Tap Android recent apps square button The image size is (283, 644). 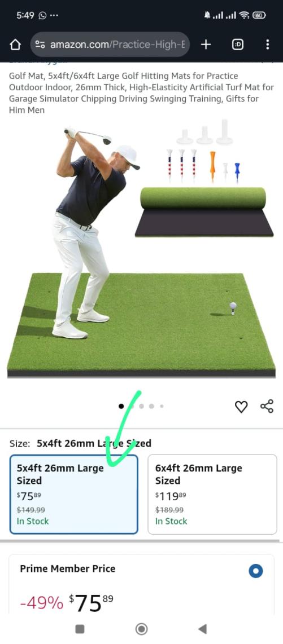tap(80, 629)
